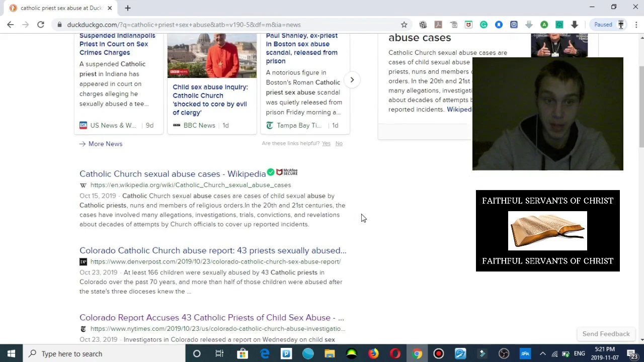The image size is (644, 362).
Task: Click the nytimes.com result URL
Action: [218, 329]
